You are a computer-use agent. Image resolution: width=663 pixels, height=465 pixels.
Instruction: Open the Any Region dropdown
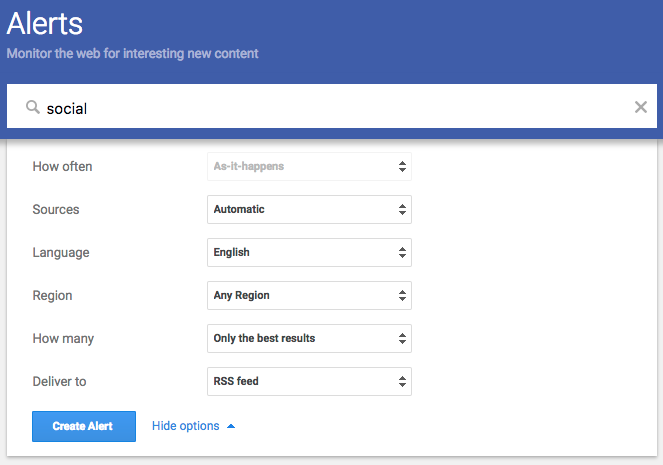(309, 296)
